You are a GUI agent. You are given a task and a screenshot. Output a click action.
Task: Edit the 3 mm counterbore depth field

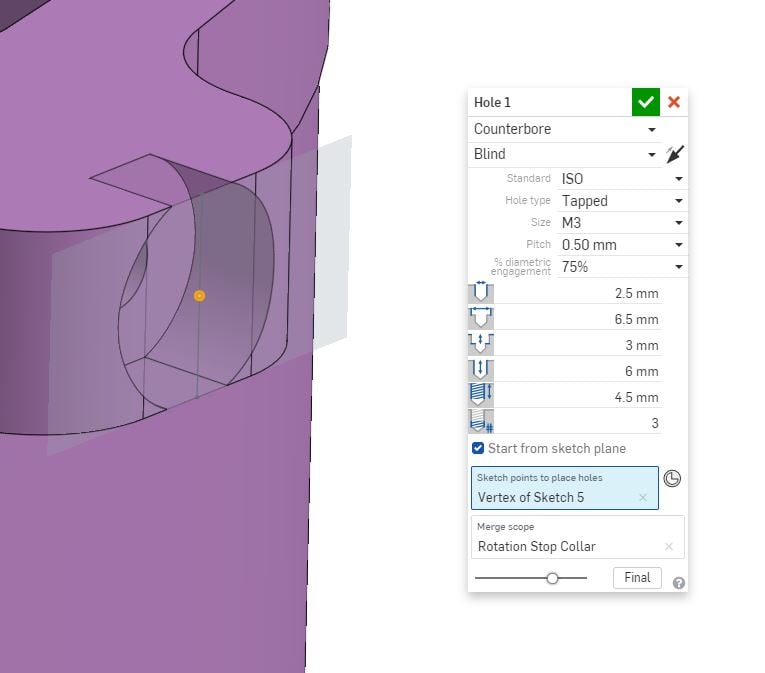[x=578, y=345]
